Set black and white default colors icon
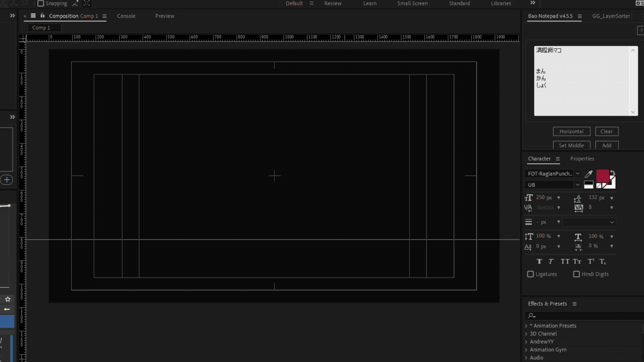The image size is (644, 362). coord(589,185)
